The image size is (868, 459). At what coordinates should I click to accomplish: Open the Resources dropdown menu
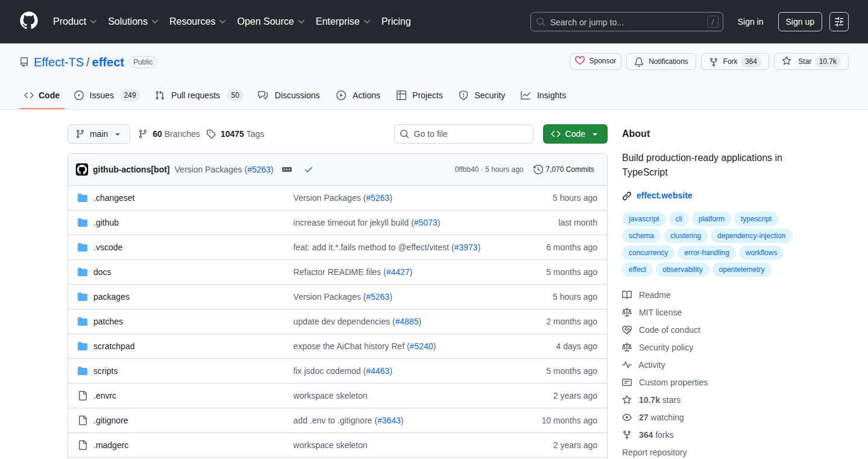pos(198,21)
